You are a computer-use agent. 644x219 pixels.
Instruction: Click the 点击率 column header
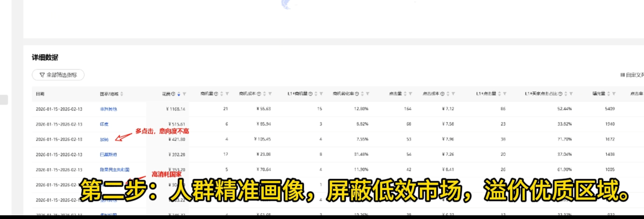637,93
